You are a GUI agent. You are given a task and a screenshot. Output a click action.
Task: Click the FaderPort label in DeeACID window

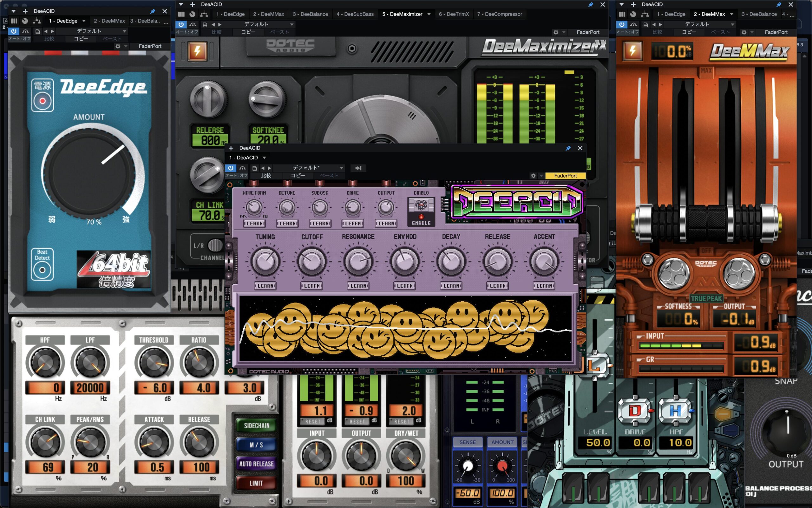click(x=565, y=176)
